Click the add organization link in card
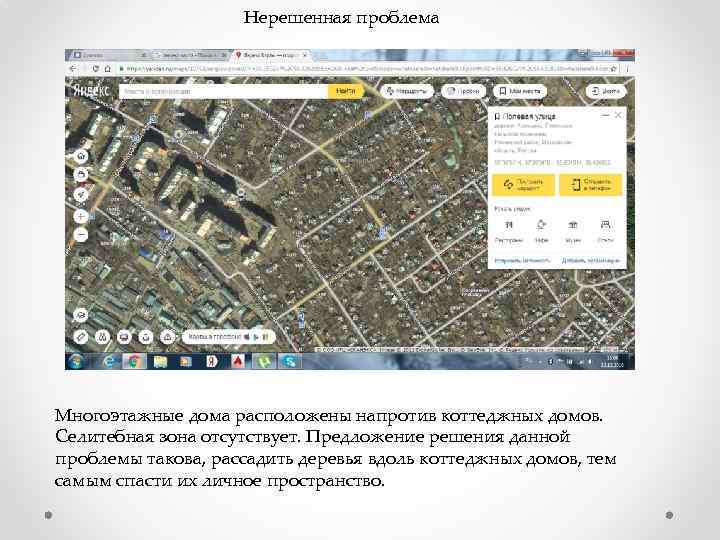 coord(591,260)
